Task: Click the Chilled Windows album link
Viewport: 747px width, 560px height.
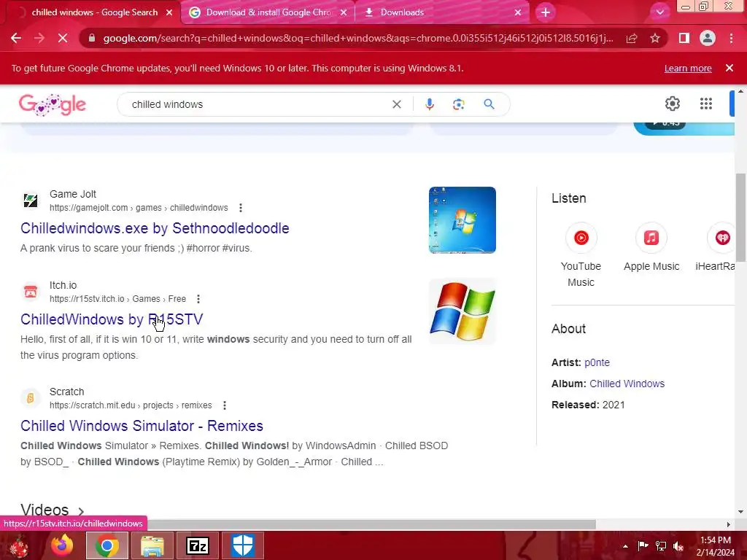Action: [x=627, y=384]
